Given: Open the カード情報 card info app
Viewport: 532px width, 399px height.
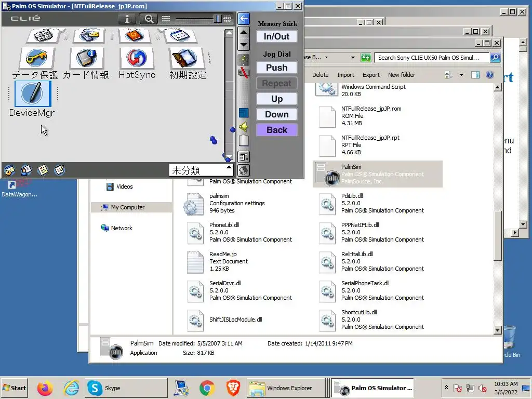Looking at the screenshot, I should (86, 58).
